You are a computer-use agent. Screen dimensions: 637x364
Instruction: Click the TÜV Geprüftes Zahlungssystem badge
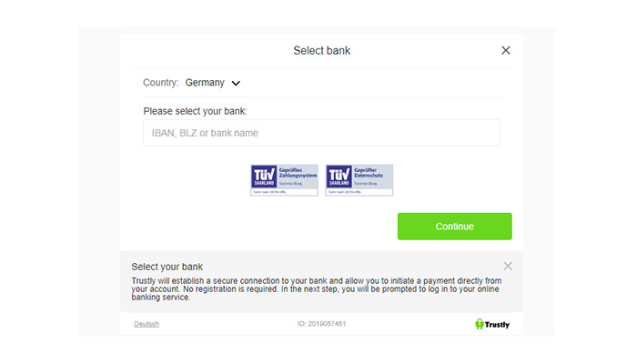[x=284, y=180]
